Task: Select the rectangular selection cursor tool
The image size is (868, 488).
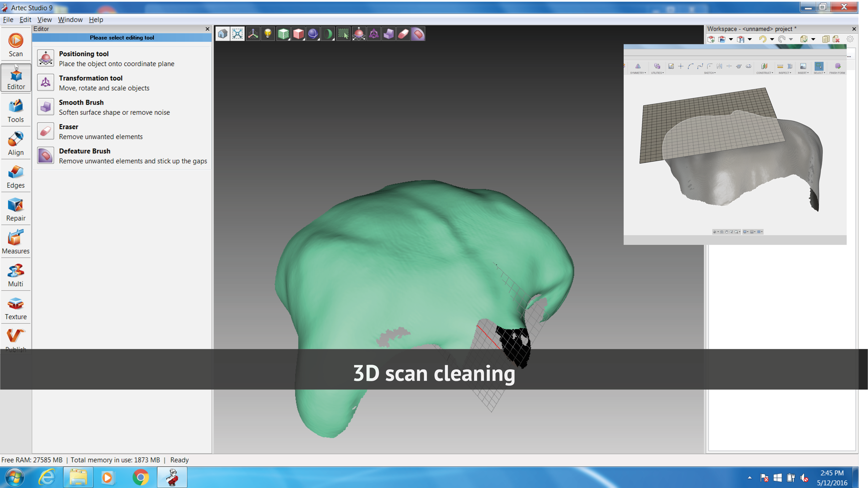Action: (x=343, y=34)
